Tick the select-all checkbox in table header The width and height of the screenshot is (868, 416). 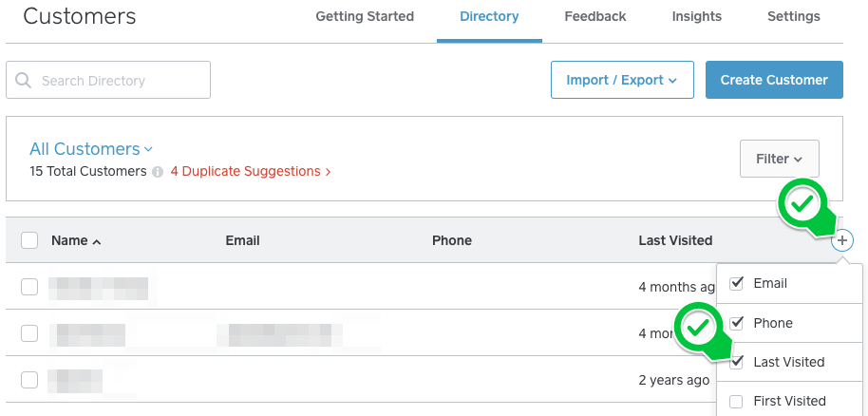click(29, 240)
